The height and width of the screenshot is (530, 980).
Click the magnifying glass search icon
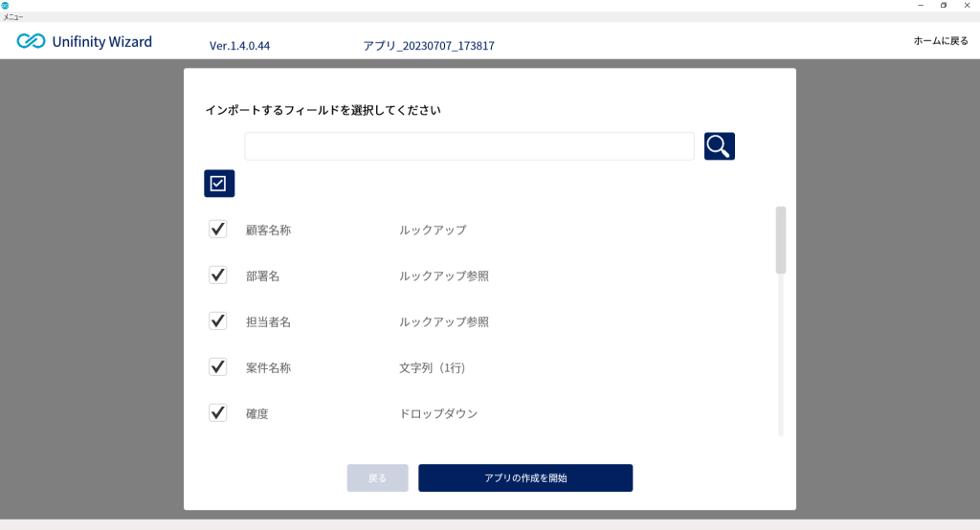(x=720, y=146)
